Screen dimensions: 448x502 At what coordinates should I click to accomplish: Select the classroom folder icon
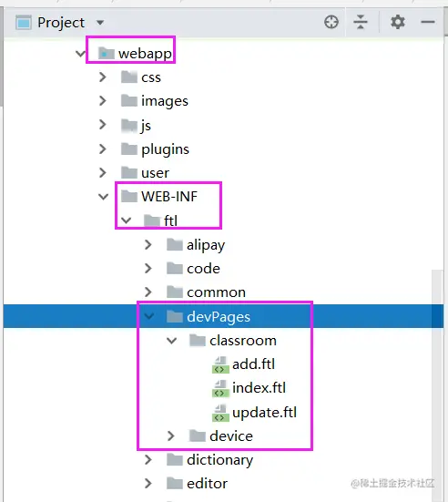coord(198,341)
